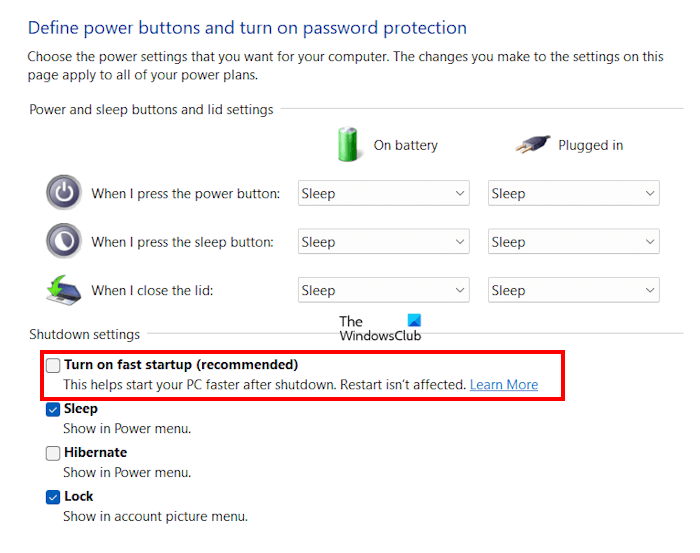This screenshot has width=700, height=553.
Task: Open power button Plugged in dropdown
Action: (x=574, y=194)
